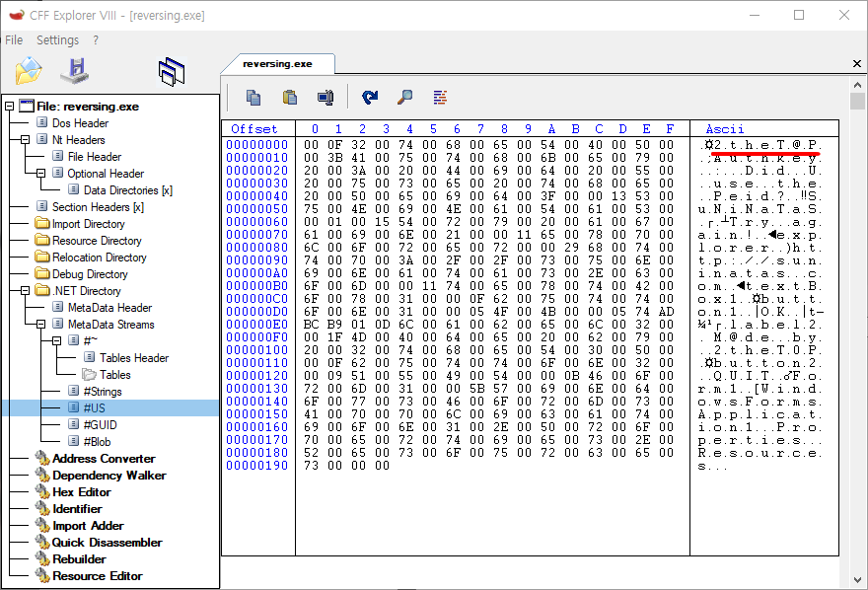The height and width of the screenshot is (590, 868).
Task: Paste with the clipboard icon in hex toolbar
Action: point(290,98)
